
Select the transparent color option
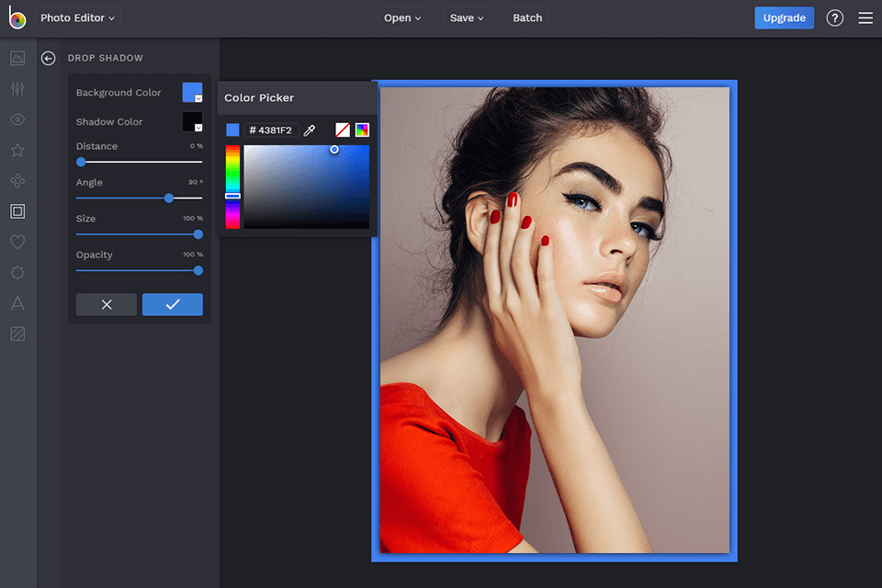(x=343, y=130)
